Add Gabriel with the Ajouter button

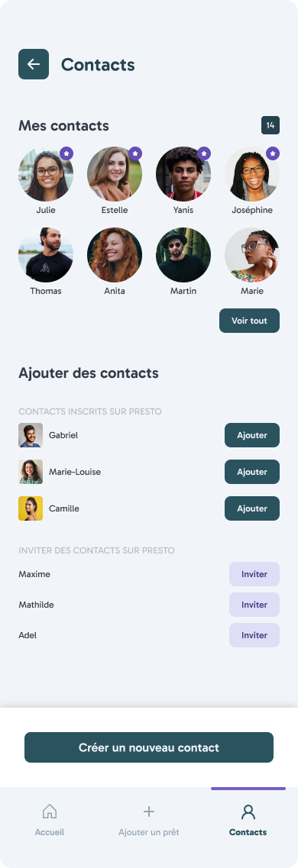click(252, 435)
